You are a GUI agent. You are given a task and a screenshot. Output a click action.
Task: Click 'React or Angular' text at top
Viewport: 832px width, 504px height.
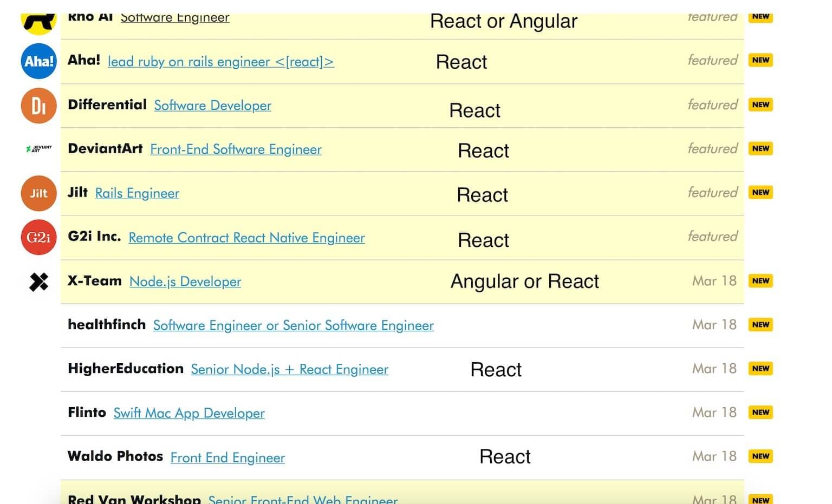pos(504,22)
